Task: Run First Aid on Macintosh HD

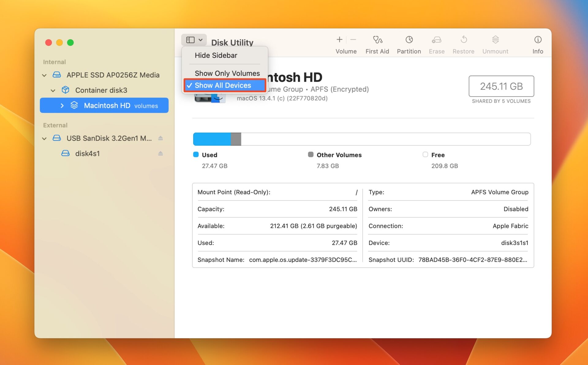Action: [x=377, y=44]
